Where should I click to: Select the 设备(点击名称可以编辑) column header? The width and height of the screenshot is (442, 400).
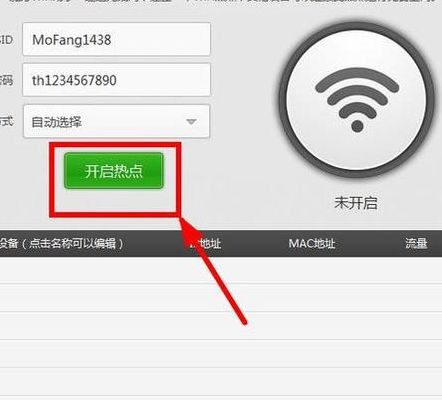61,243
